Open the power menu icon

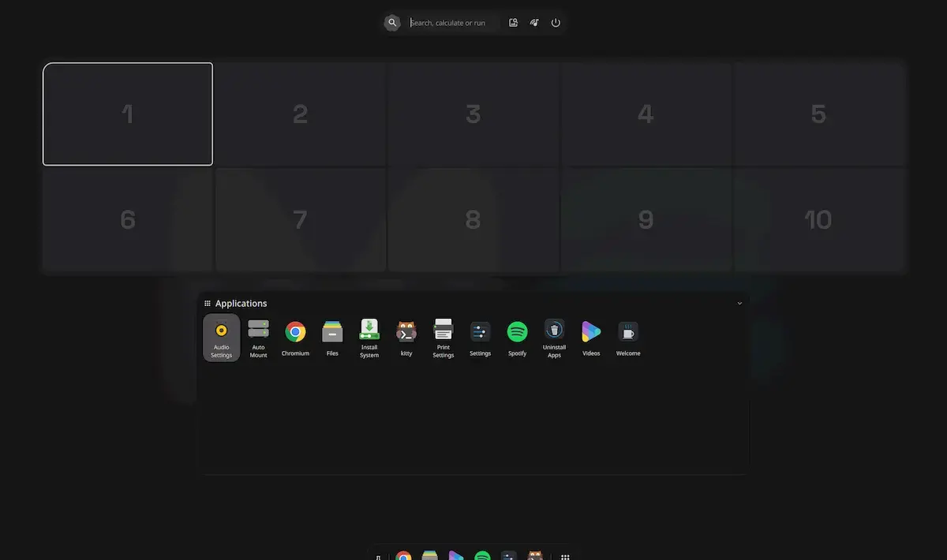[556, 23]
